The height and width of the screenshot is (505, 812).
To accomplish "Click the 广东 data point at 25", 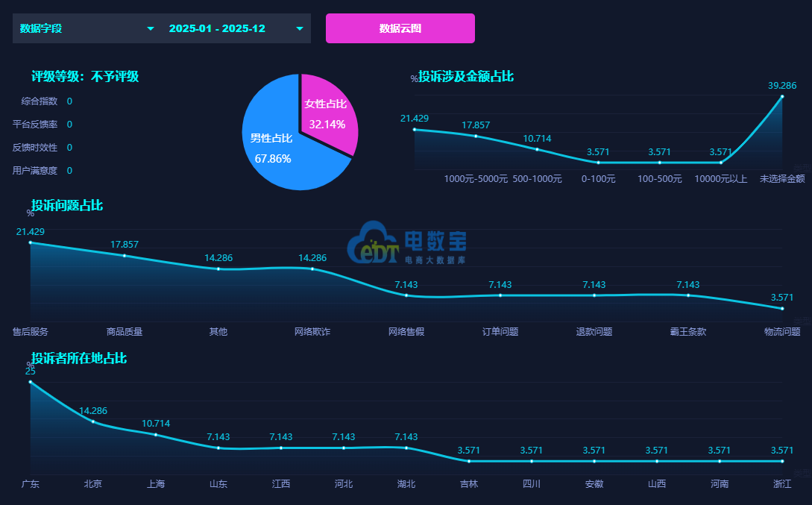I will click(x=31, y=382).
